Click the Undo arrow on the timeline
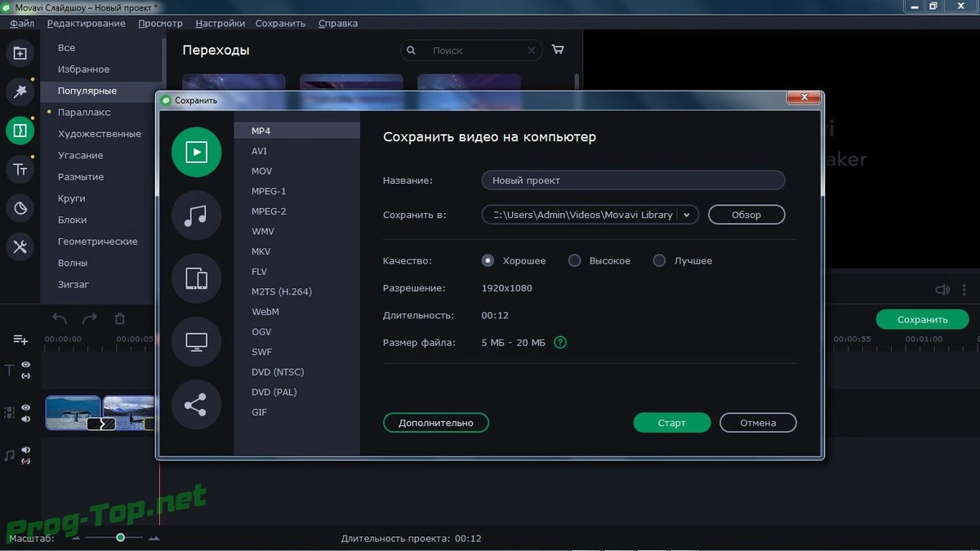 tap(60, 318)
